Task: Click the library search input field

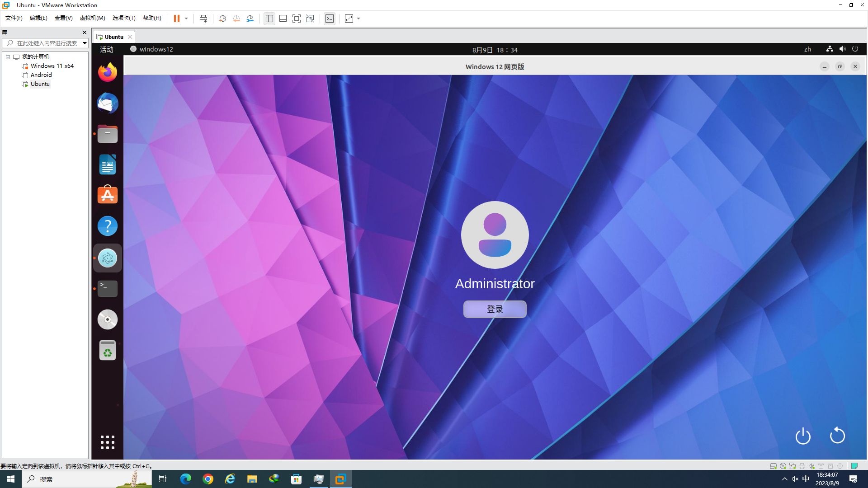Action: [x=47, y=43]
